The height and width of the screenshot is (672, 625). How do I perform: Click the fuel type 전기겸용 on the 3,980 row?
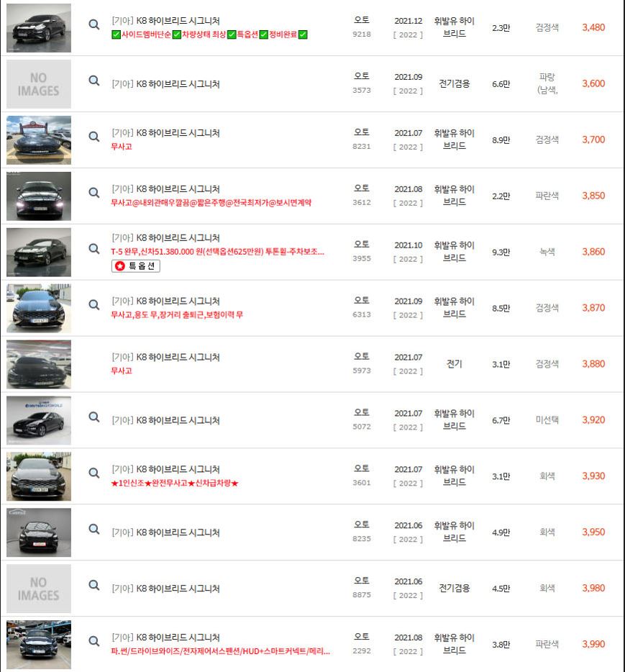point(454,588)
